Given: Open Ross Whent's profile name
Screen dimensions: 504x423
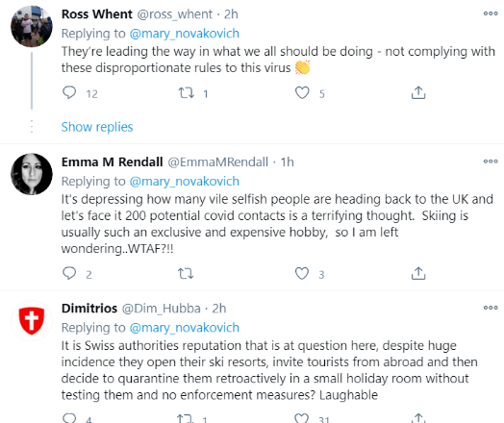Looking at the screenshot, I should pos(97,14).
